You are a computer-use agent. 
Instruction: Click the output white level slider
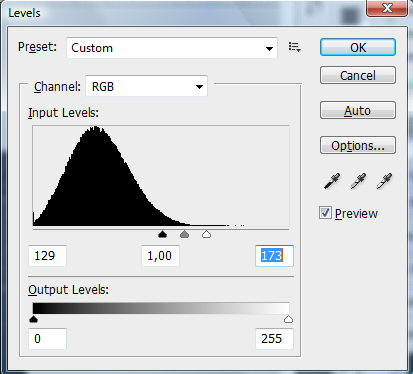pyautogui.click(x=288, y=319)
